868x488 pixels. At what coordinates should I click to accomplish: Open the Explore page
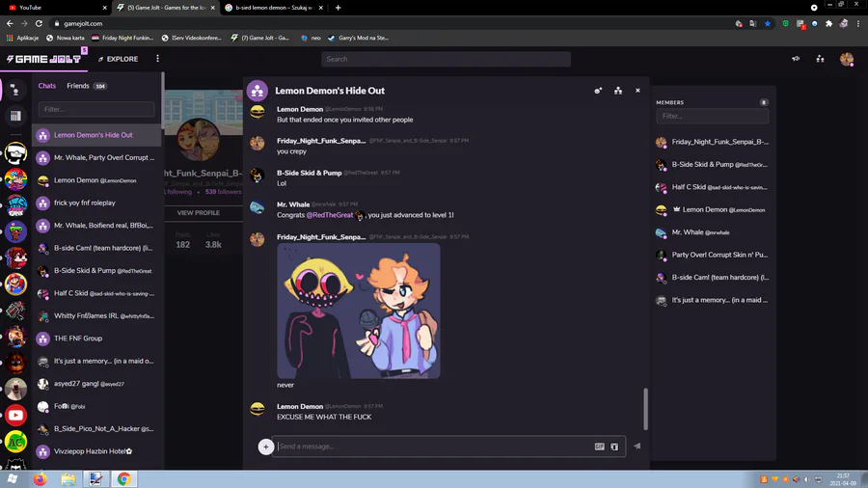click(118, 59)
